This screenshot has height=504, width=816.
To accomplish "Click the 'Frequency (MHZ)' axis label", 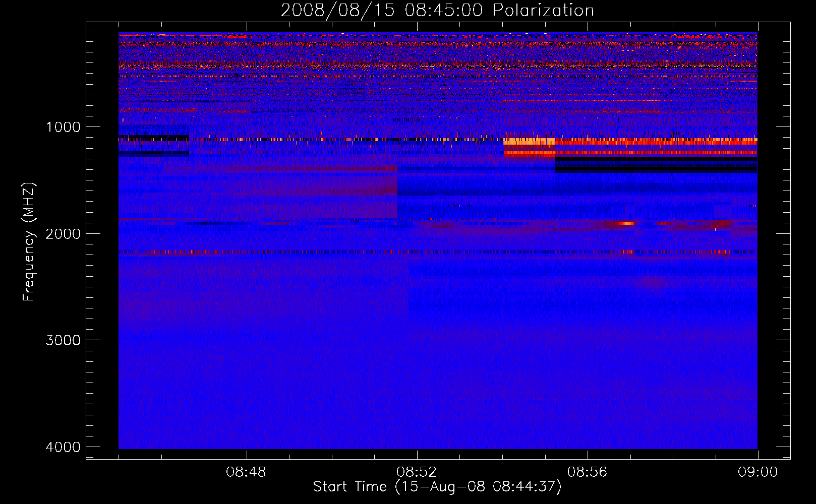I will tap(29, 242).
